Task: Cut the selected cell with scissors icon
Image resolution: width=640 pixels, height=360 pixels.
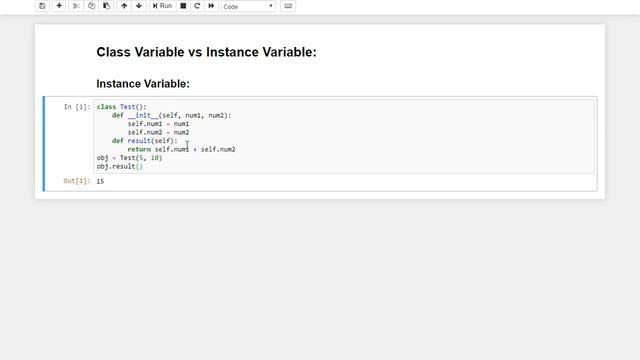Action: (76, 6)
